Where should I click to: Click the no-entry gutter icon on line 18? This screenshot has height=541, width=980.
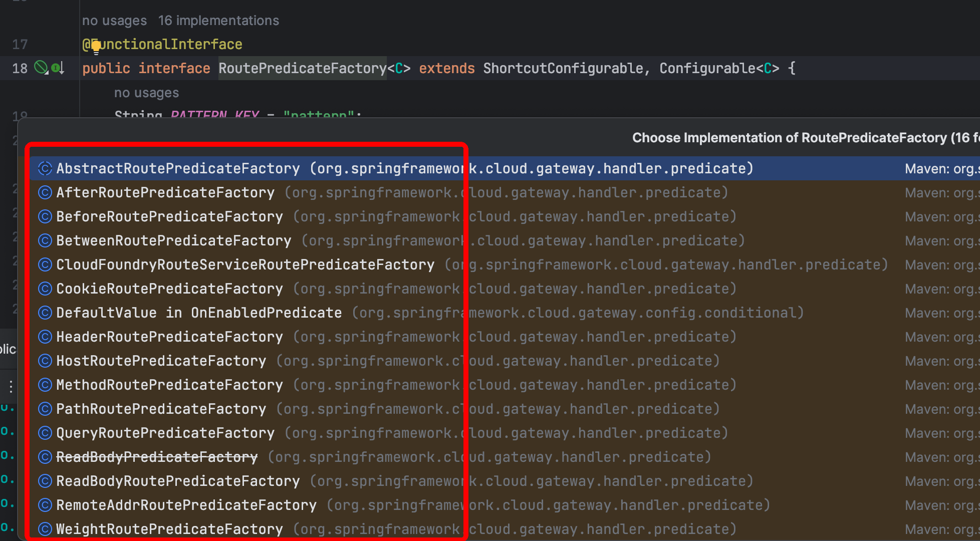click(x=41, y=67)
